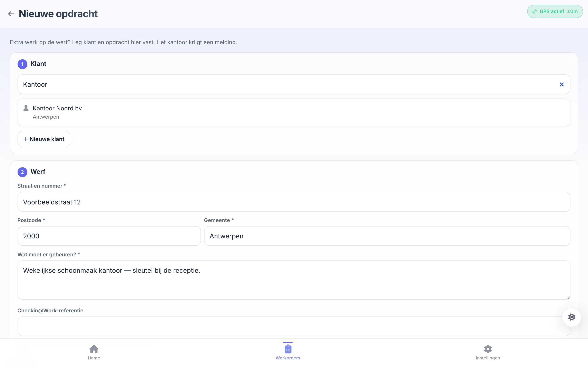
Task: Click the Werf section heading
Action: click(x=38, y=172)
